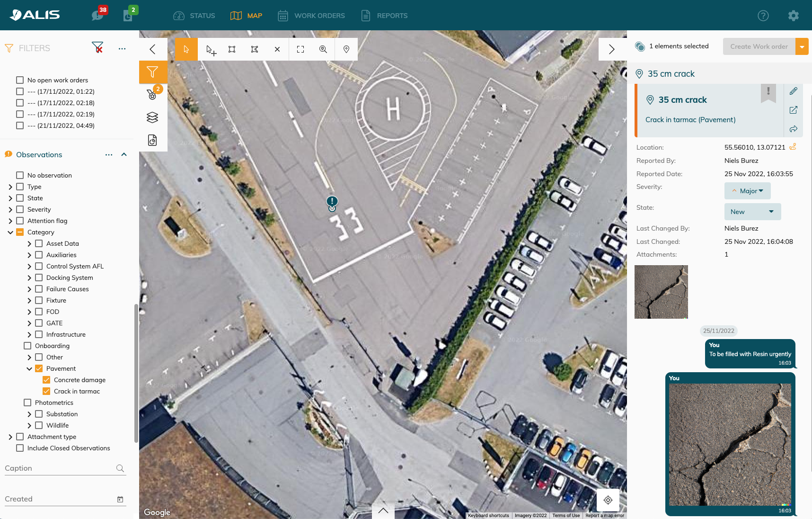The image size is (812, 519).
Task: Open the map layers panel icon
Action: tap(152, 117)
